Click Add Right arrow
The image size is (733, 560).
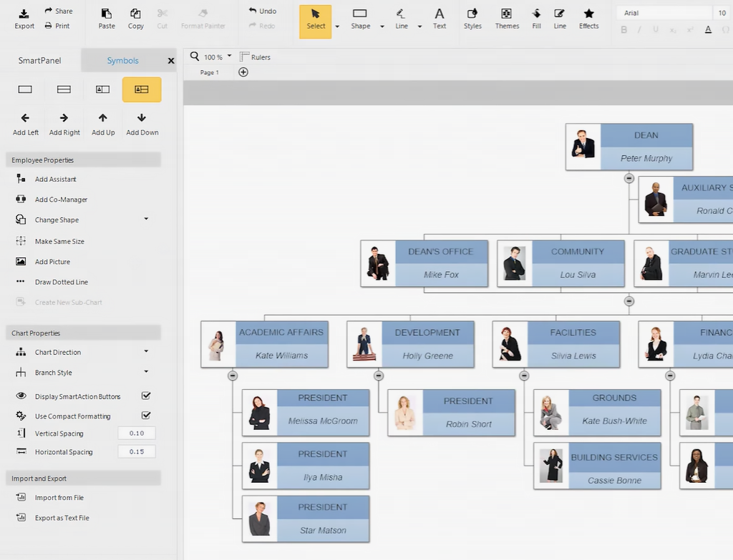(x=64, y=124)
